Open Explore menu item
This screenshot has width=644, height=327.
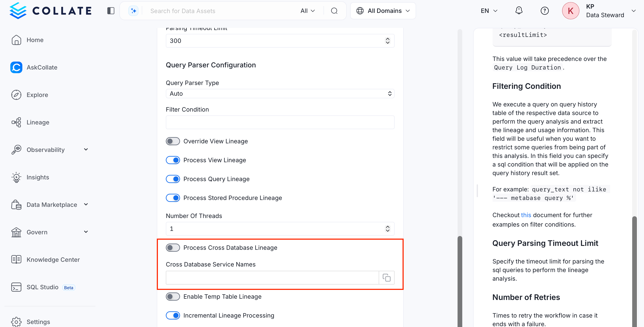pos(37,95)
